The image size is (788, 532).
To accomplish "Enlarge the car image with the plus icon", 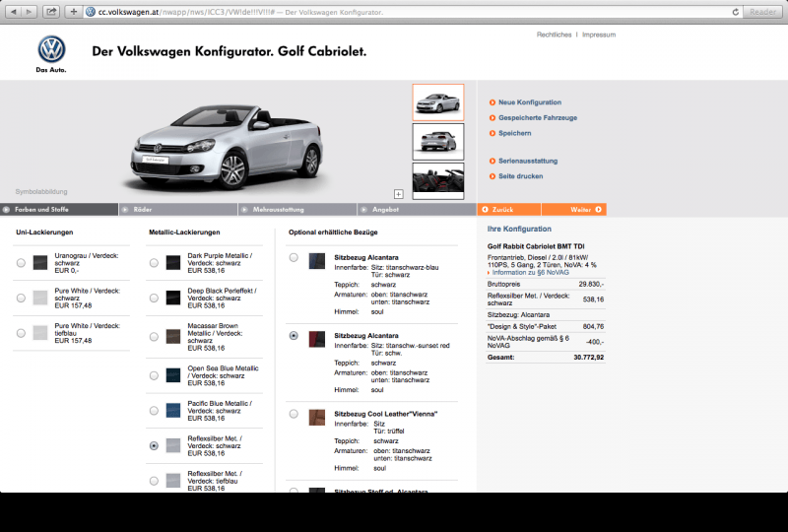I will point(399,194).
